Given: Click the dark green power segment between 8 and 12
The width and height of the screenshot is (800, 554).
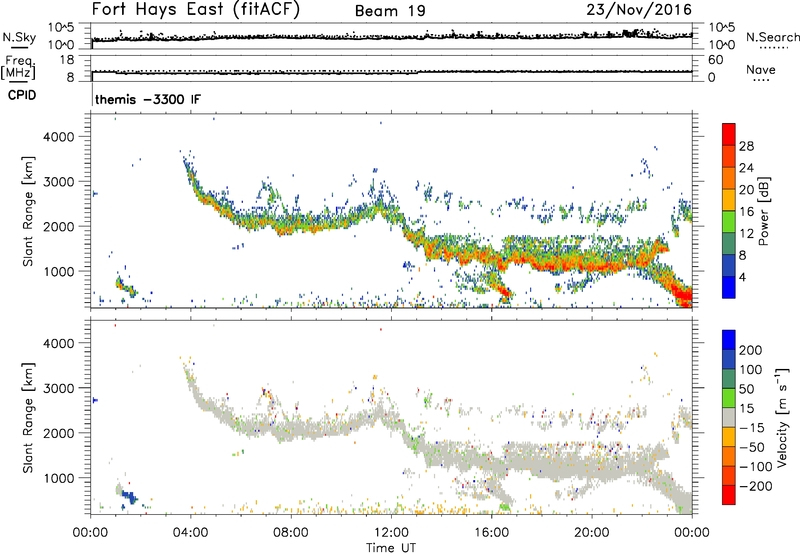Looking at the screenshot, I should point(729,243).
